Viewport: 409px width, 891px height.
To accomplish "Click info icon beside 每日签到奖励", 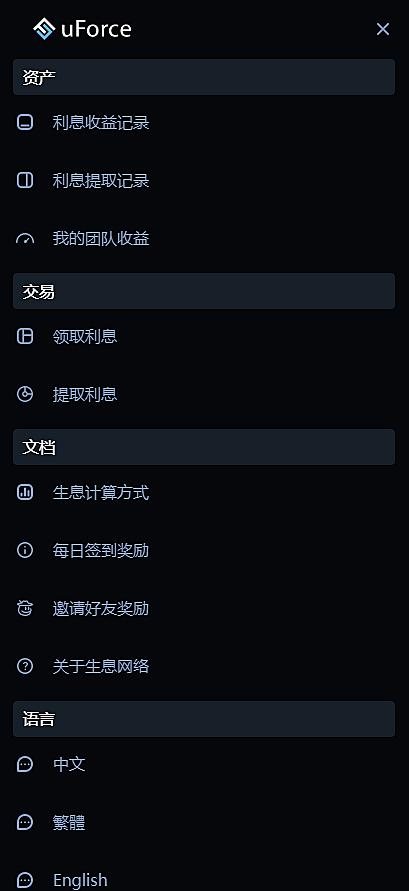I will tap(25, 550).
